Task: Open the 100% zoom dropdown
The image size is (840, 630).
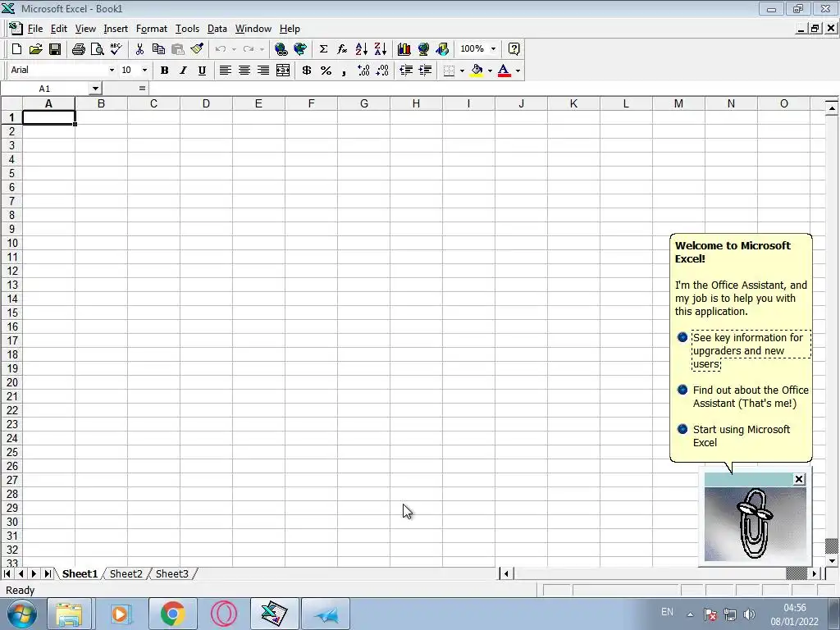Action: 493,49
